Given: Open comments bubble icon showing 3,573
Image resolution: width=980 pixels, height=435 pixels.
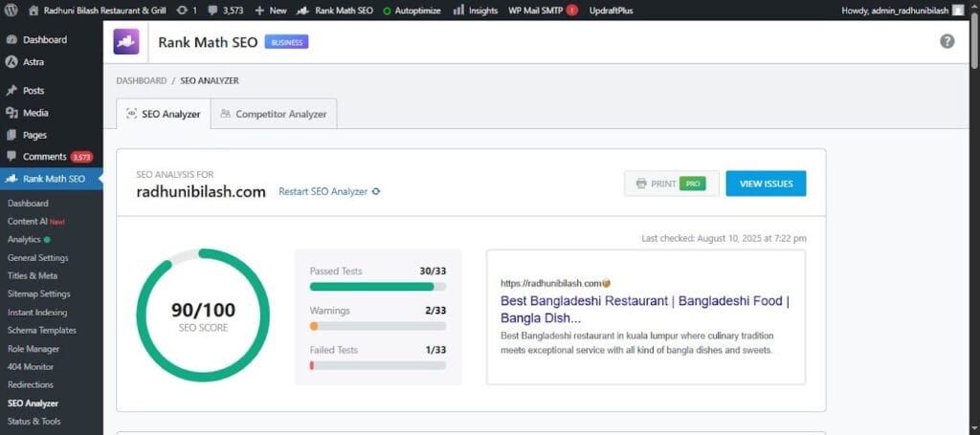Looking at the screenshot, I should 213,11.
